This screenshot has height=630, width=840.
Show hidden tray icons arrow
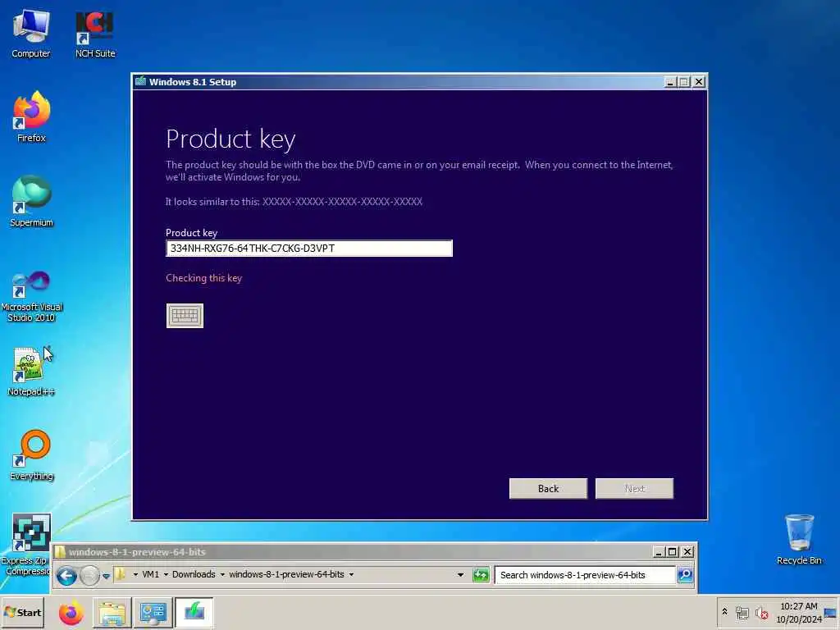coord(725,612)
